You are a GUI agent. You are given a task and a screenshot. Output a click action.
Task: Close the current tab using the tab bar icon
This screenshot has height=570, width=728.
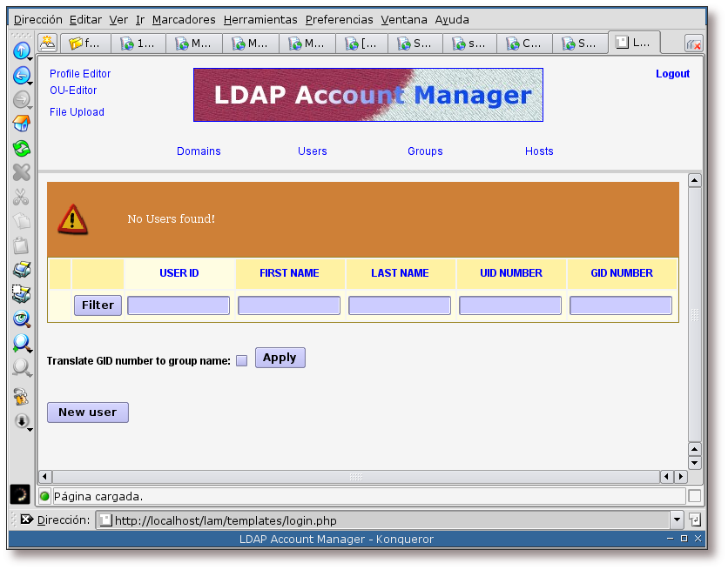point(693,43)
